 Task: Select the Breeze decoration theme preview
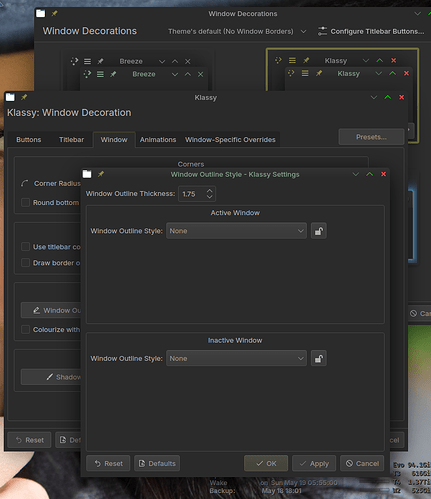click(138, 71)
